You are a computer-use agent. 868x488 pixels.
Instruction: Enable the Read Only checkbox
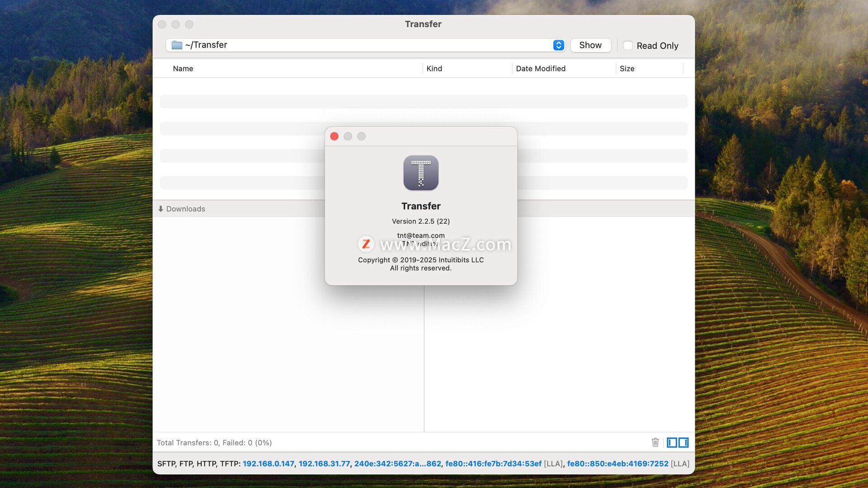(x=628, y=46)
